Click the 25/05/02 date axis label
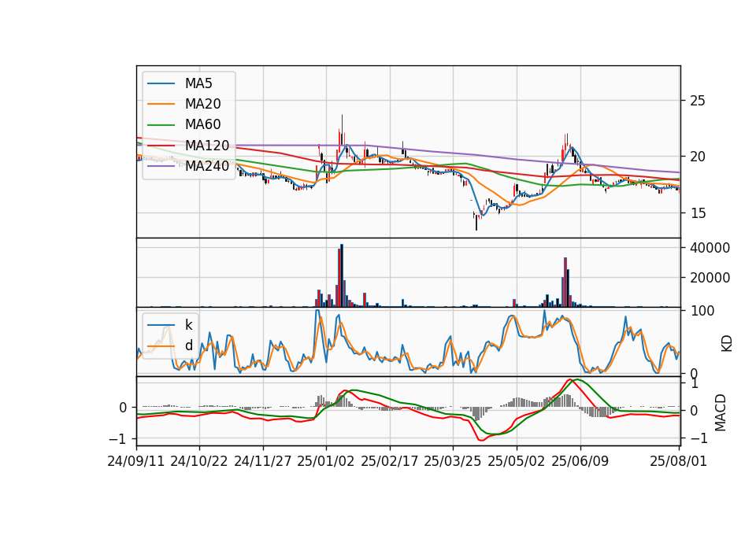The image size is (756, 543). pos(517,461)
